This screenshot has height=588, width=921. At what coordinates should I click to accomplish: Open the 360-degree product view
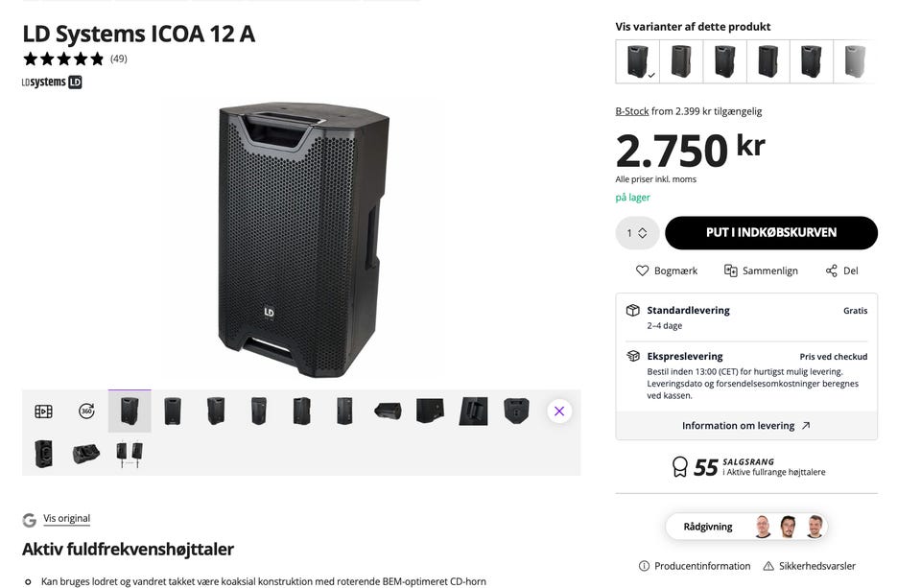pos(86,412)
